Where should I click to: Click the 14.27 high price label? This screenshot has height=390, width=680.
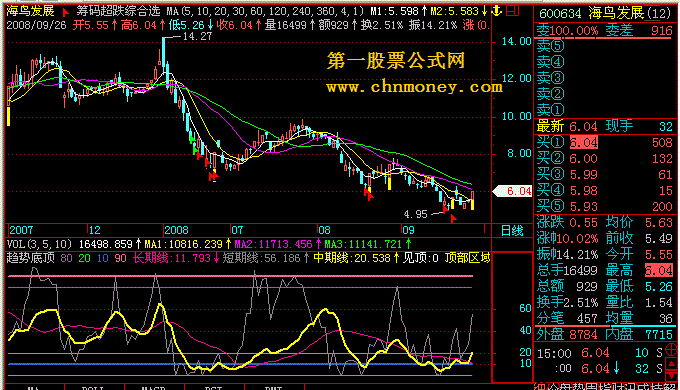[197, 36]
